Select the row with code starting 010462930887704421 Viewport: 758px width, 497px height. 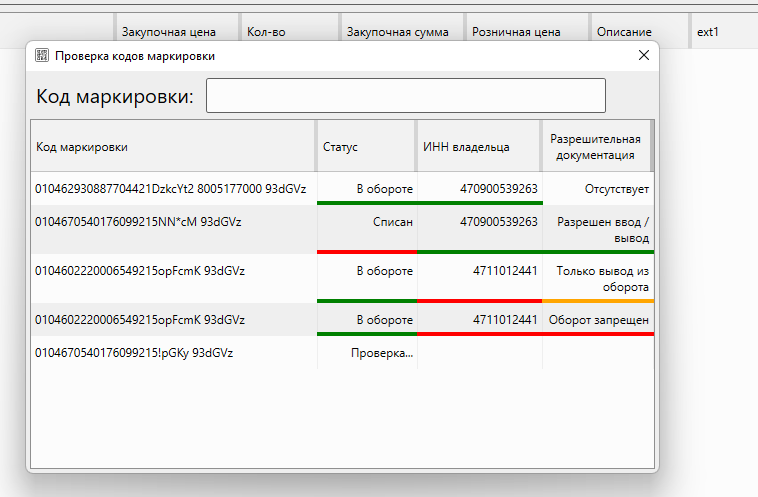tap(171, 188)
